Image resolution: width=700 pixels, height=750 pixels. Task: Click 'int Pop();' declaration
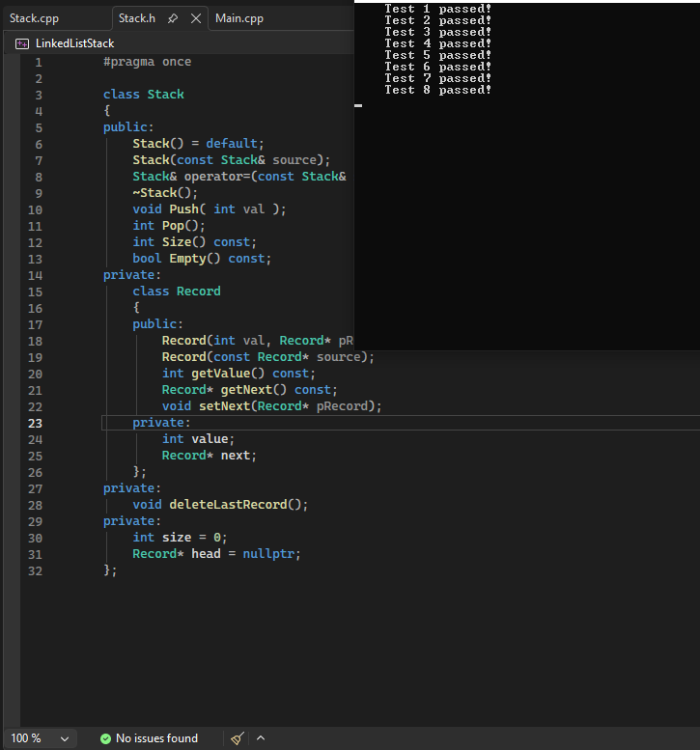[x=169, y=225]
